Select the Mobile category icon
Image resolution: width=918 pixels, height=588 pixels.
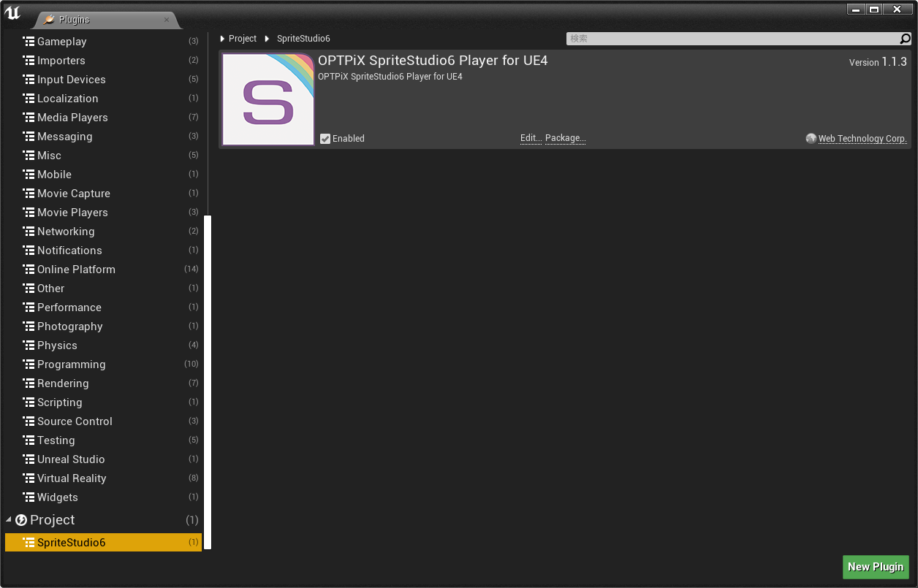pos(29,175)
